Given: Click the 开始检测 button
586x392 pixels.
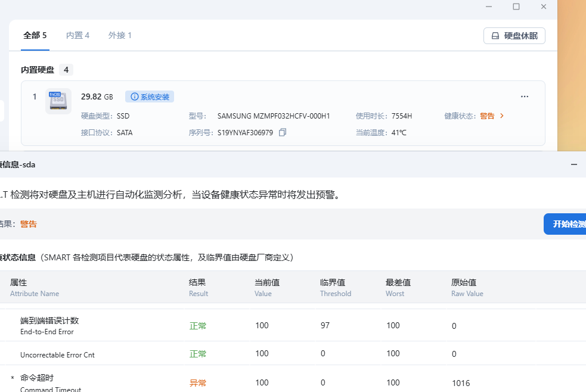Looking at the screenshot, I should click(x=565, y=224).
